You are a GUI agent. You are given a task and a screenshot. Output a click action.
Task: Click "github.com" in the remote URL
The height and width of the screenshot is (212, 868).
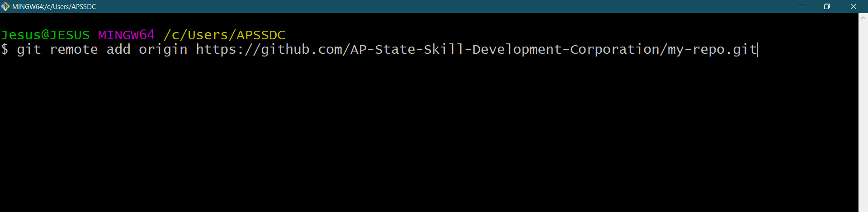pyautogui.click(x=302, y=49)
